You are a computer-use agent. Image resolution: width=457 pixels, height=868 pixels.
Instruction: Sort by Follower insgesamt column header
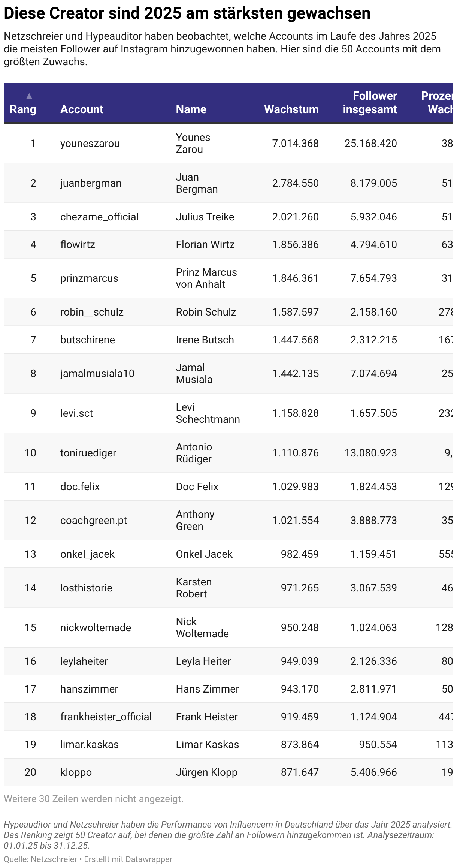pos(370,103)
